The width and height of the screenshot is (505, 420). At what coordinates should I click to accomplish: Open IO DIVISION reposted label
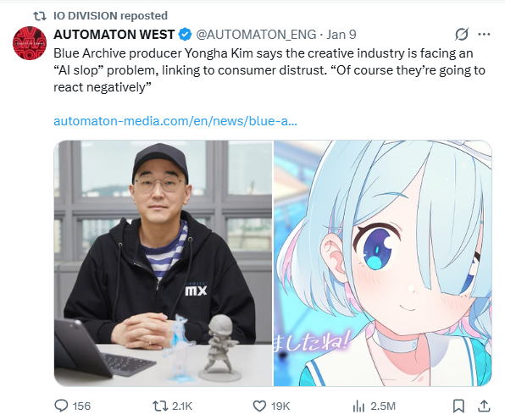(110, 15)
